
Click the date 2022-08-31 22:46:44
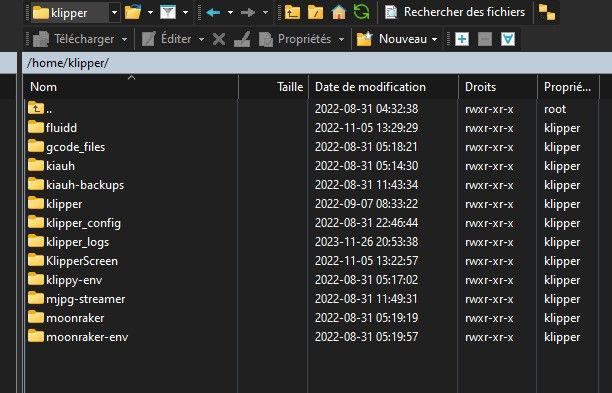coord(366,223)
